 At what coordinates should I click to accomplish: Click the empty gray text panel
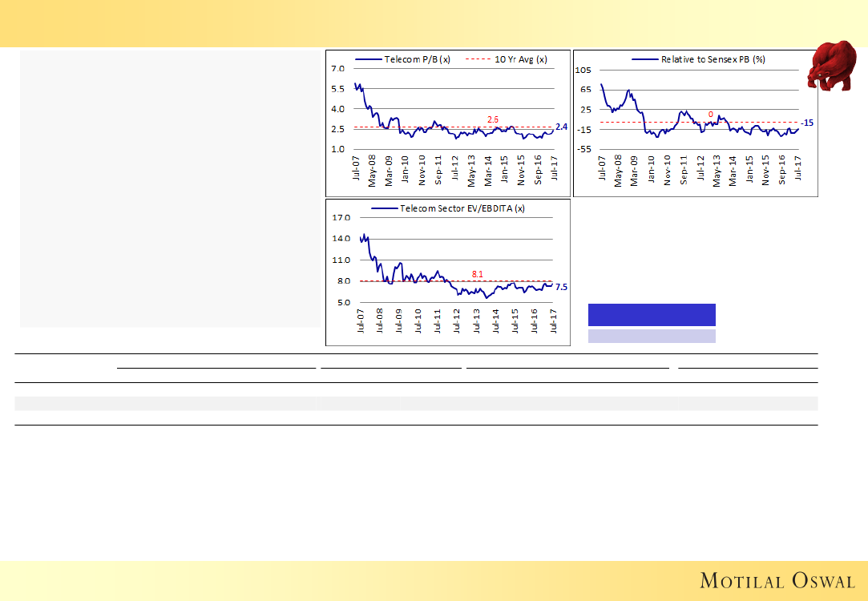tap(170, 189)
